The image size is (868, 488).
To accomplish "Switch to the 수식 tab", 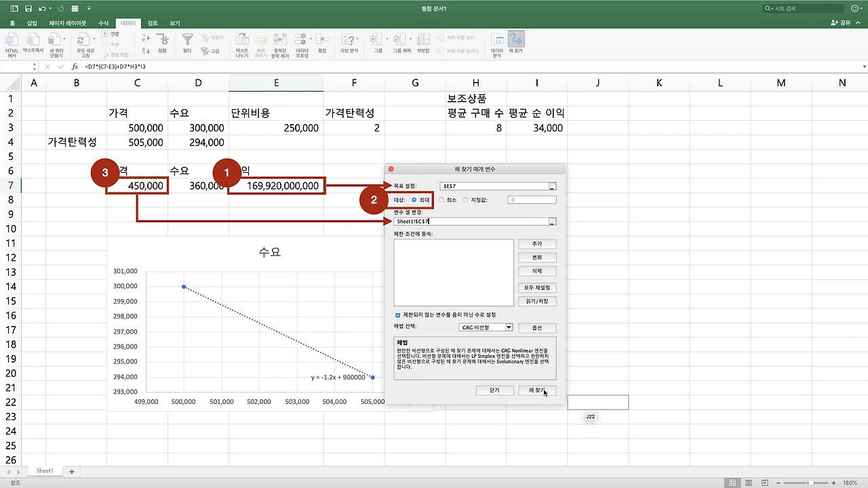I will coord(104,23).
